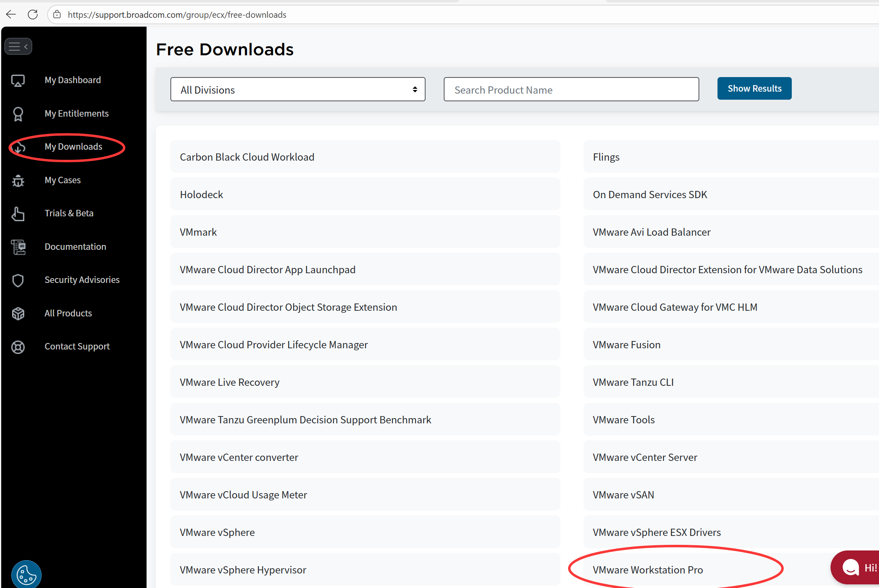
Task: Open the All Divisions dropdown
Action: (298, 90)
